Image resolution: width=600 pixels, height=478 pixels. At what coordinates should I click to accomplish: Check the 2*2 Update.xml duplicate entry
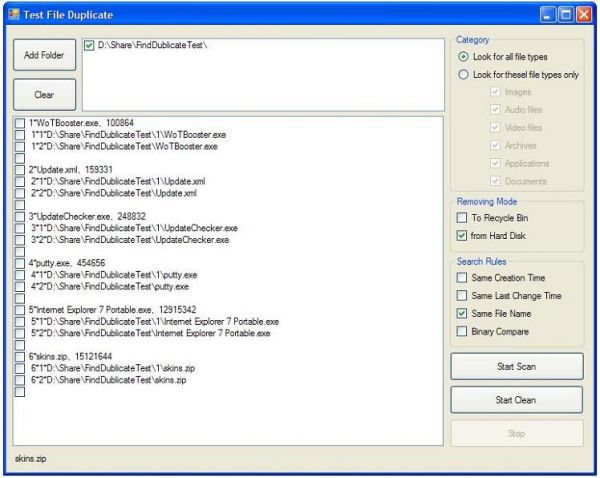point(20,193)
